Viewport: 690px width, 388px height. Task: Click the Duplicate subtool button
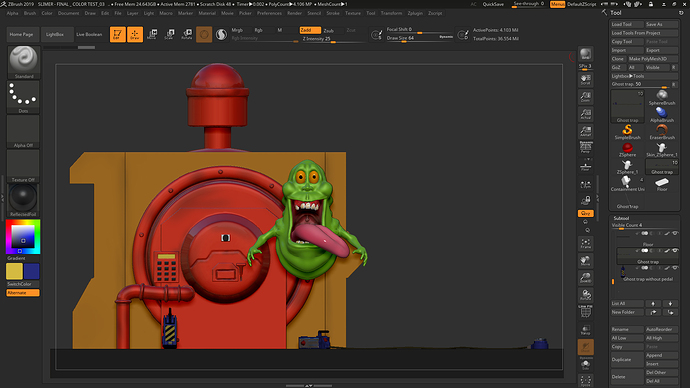point(627,359)
